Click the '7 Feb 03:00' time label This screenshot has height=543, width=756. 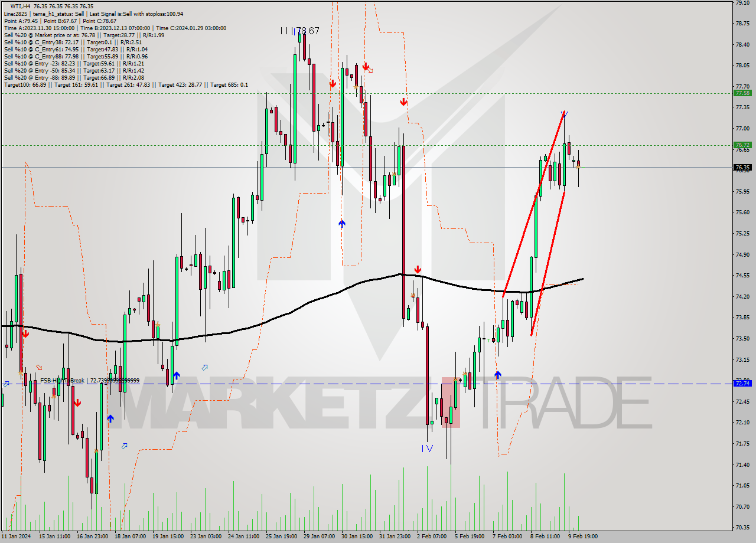(507, 536)
